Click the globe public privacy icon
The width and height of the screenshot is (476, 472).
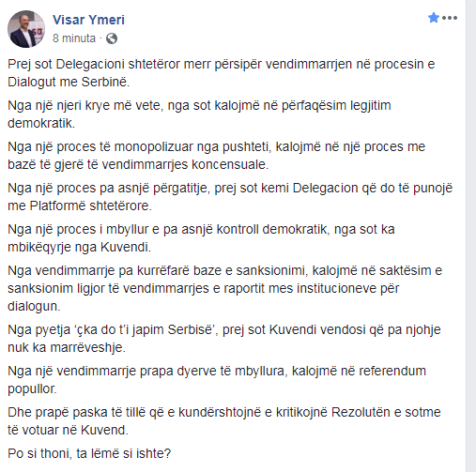point(112,38)
